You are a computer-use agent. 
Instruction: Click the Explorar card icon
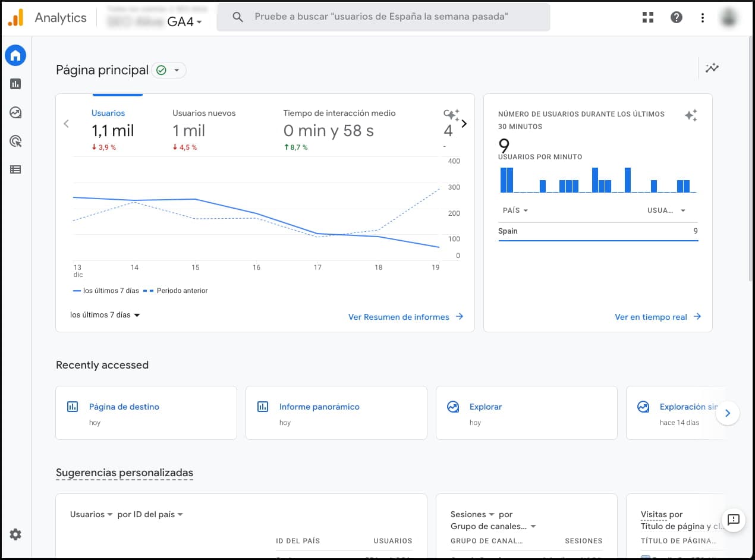(453, 407)
